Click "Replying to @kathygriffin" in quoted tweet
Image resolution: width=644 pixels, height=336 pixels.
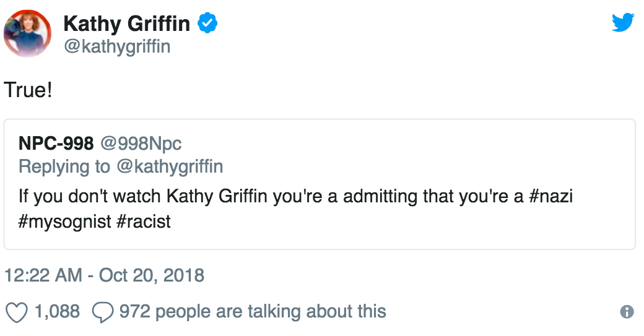click(121, 166)
